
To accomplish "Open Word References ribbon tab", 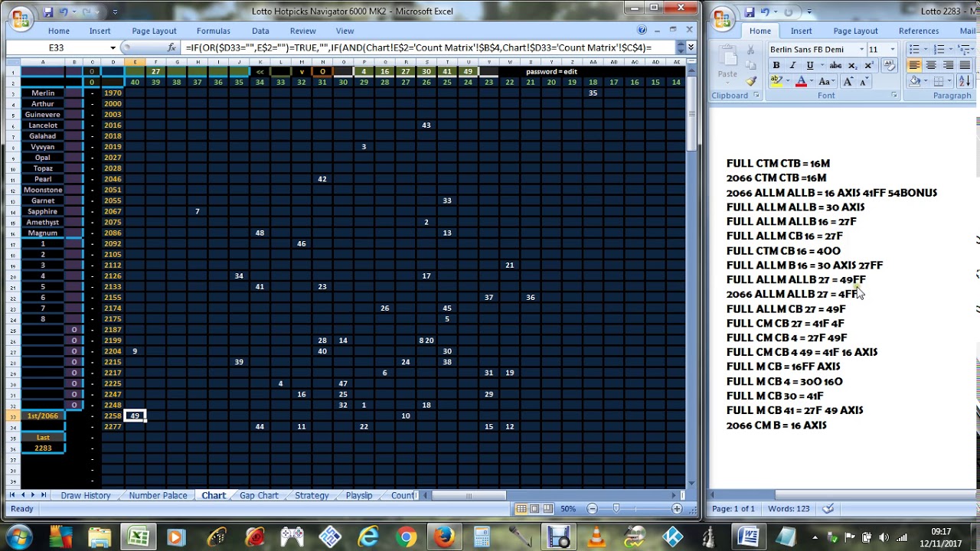I will pyautogui.click(x=918, y=31).
